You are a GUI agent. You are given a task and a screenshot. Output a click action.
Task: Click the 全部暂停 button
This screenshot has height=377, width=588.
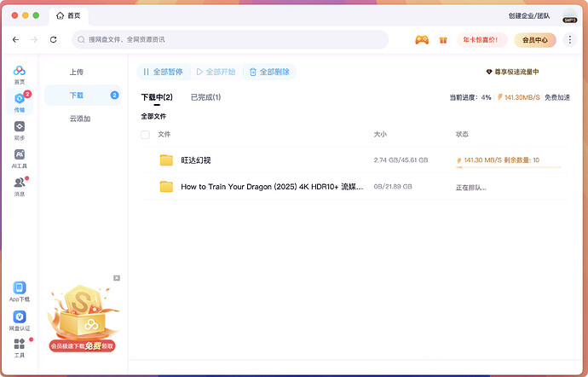click(164, 72)
